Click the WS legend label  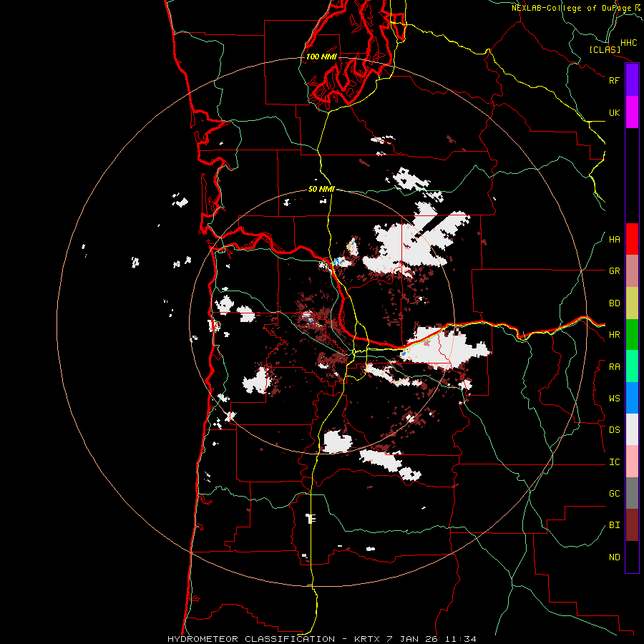click(614, 399)
